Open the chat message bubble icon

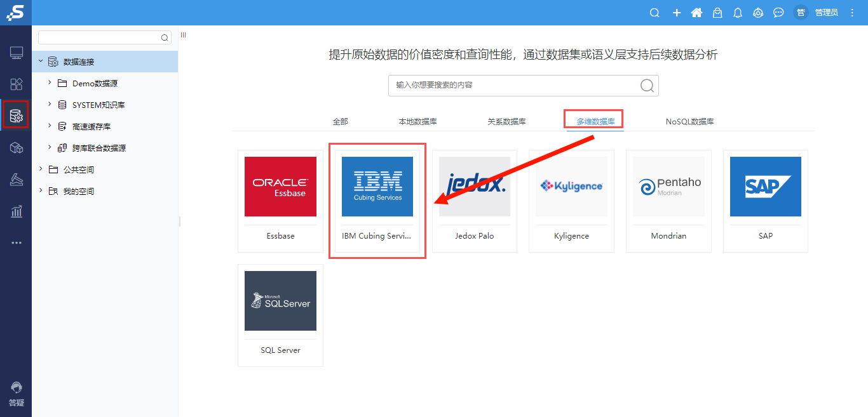[778, 13]
